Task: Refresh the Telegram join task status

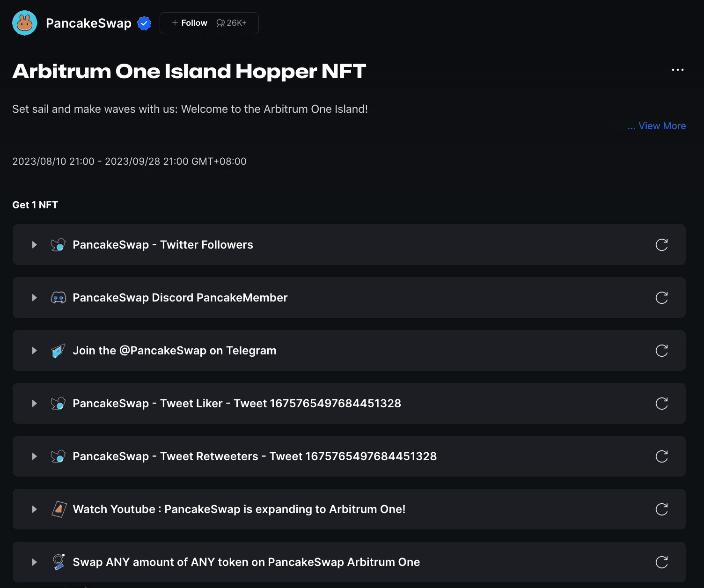Action: [x=661, y=351]
